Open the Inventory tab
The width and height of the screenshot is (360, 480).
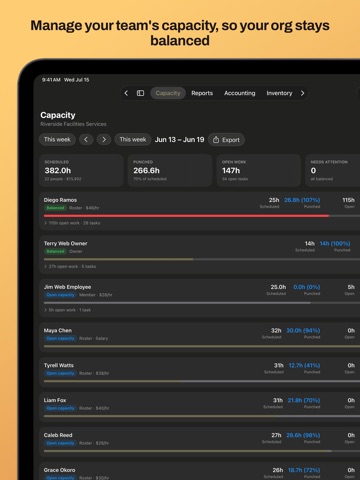[279, 93]
